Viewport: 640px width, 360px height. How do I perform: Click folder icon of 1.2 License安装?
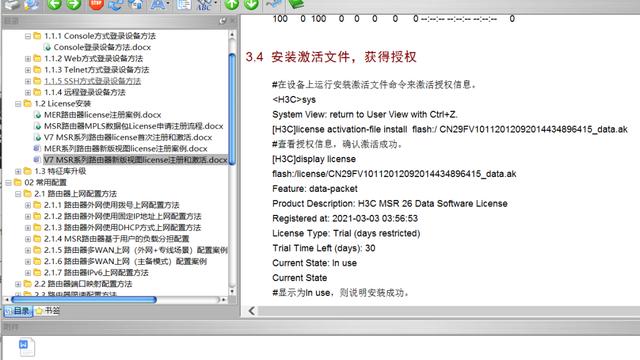pyautogui.click(x=27, y=103)
